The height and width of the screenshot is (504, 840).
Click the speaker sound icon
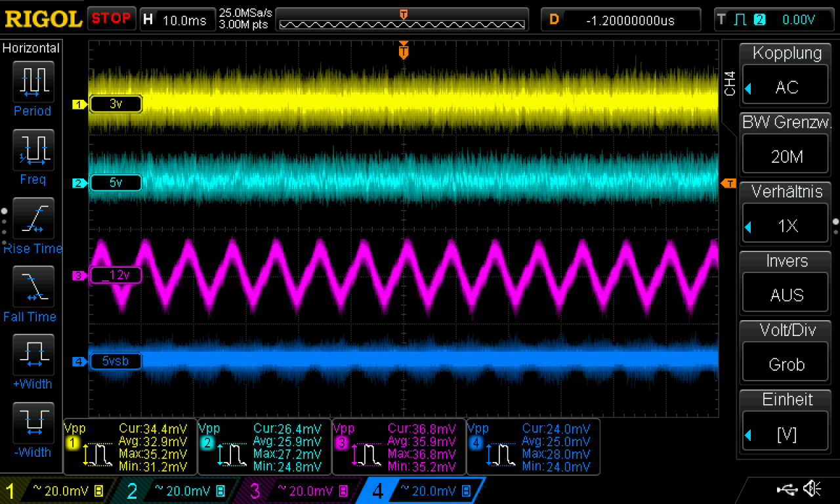(813, 488)
